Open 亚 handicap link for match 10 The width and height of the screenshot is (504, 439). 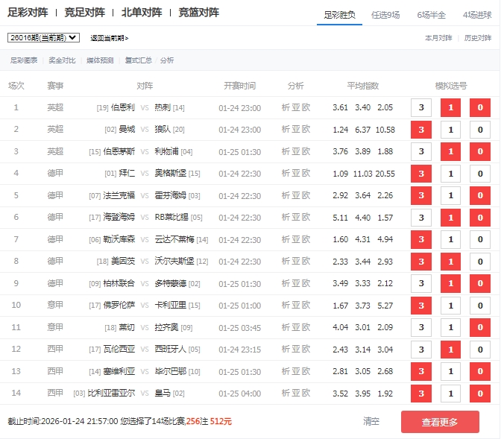(295, 305)
